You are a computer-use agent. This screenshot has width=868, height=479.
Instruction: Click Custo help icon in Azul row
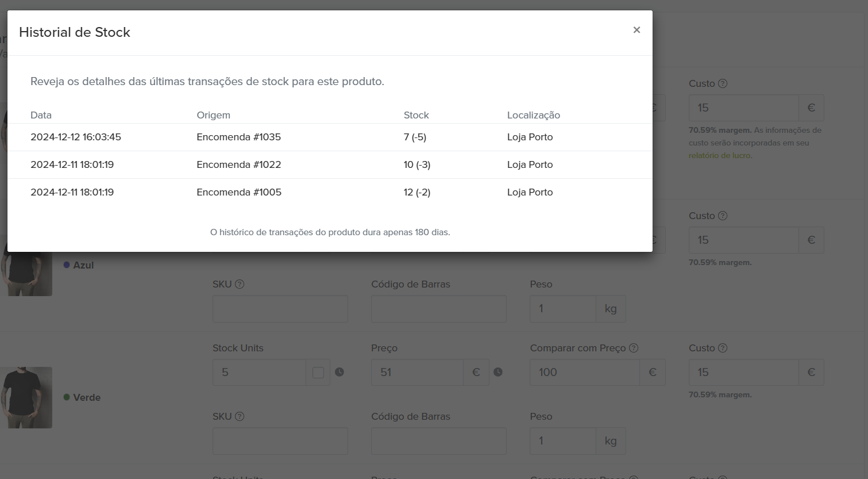pyautogui.click(x=723, y=216)
